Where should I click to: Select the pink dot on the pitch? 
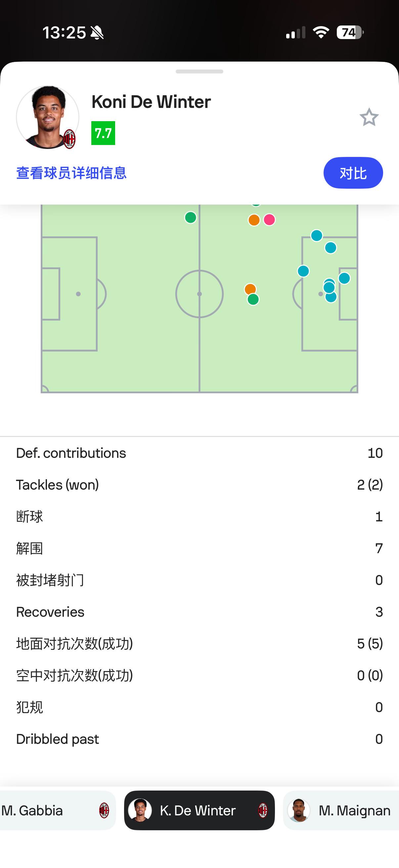pyautogui.click(x=269, y=220)
